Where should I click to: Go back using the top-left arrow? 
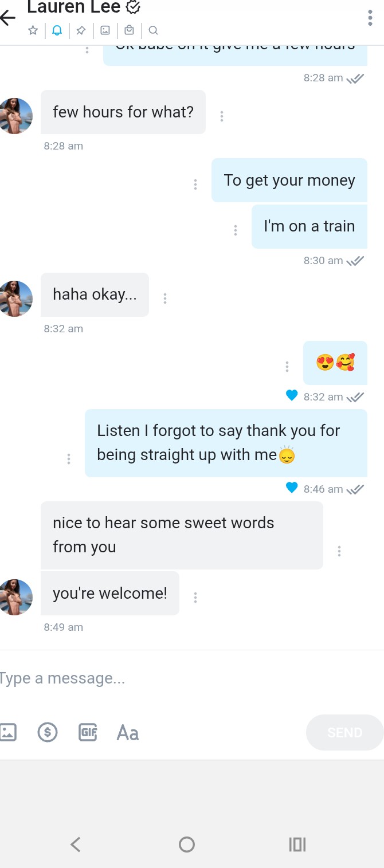[x=8, y=17]
